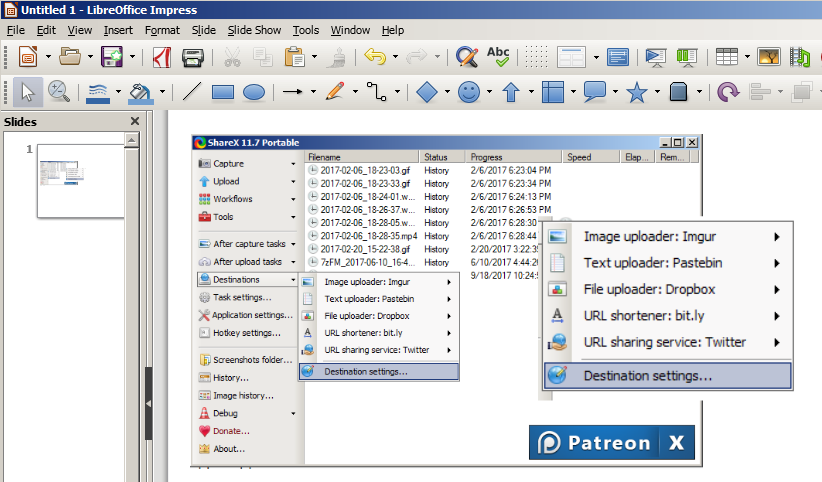Open the Slide menu

[x=203, y=30]
